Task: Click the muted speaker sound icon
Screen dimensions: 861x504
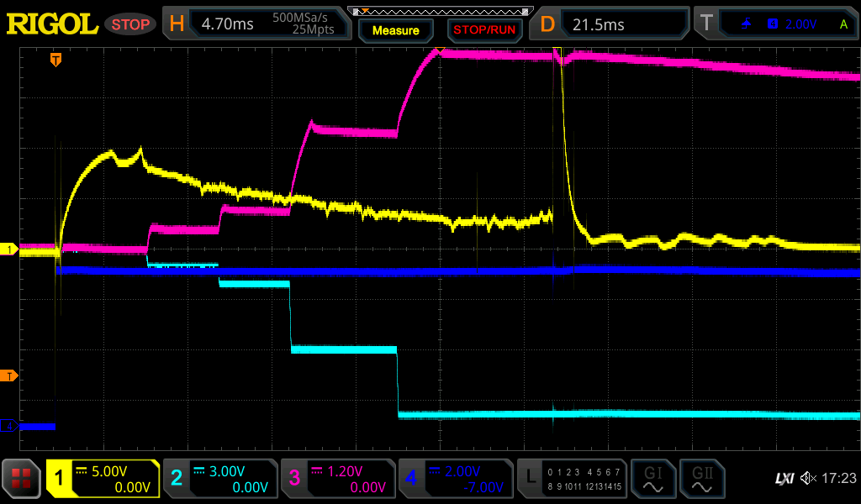Action: [x=808, y=479]
